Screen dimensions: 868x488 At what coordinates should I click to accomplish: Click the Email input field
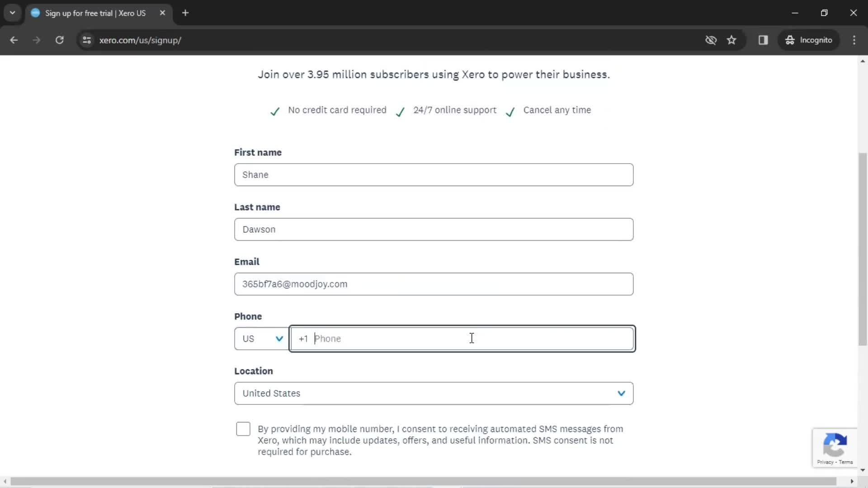(x=434, y=284)
